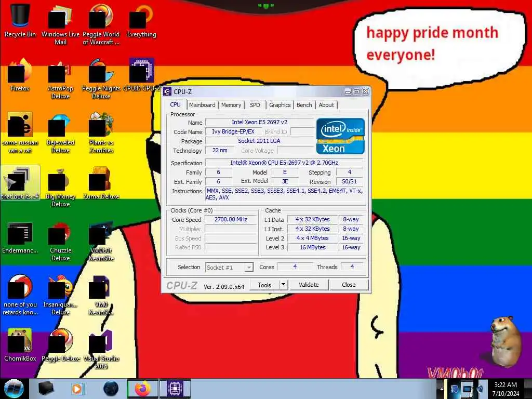Switch to the About tab
Screen dimensions: 532x399
point(326,105)
